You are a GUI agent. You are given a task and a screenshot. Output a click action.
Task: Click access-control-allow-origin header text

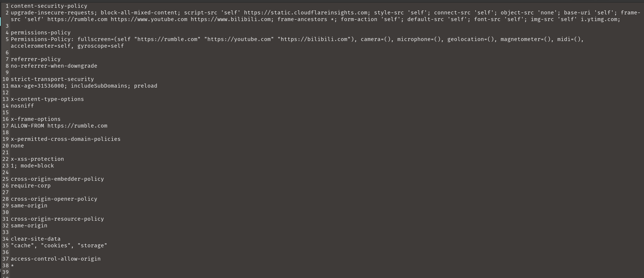coord(56,259)
